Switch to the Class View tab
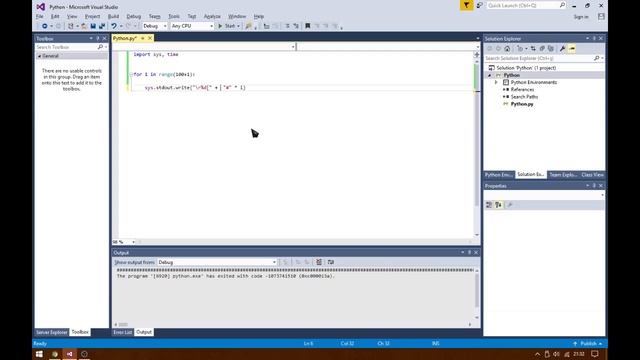 [592, 175]
